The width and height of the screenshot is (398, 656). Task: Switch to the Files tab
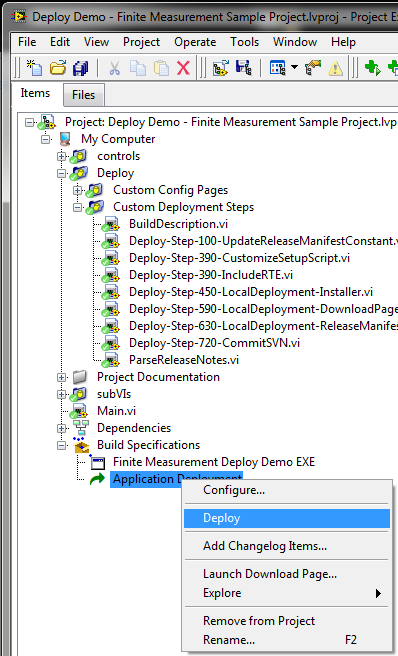pos(83,95)
